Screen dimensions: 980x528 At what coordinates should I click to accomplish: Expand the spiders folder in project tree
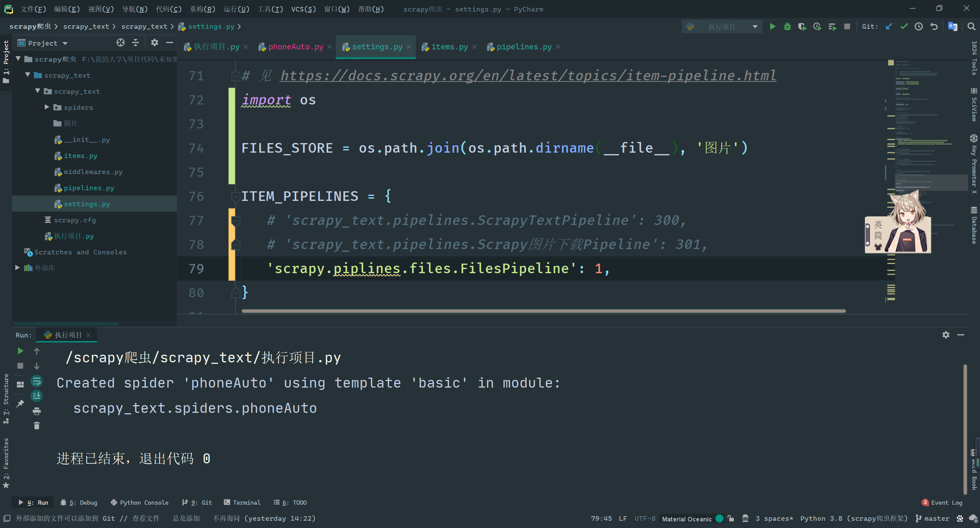(47, 107)
